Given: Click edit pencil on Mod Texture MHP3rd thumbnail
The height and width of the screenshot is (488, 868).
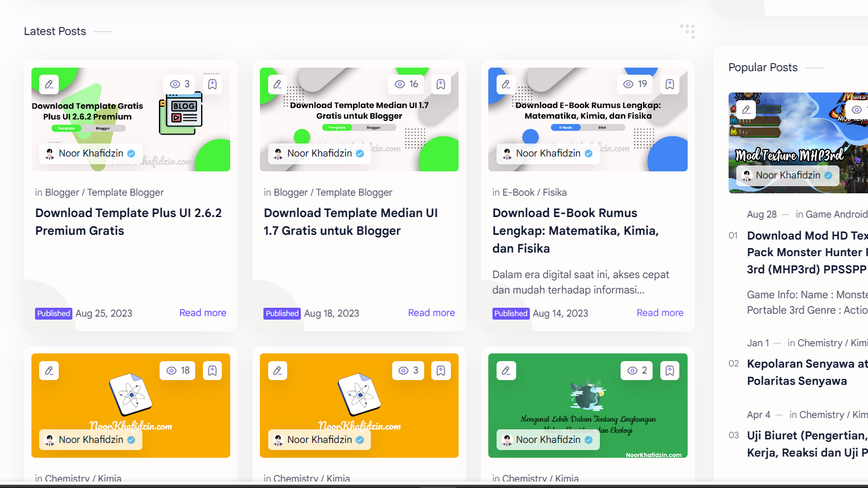Looking at the screenshot, I should click(x=746, y=110).
